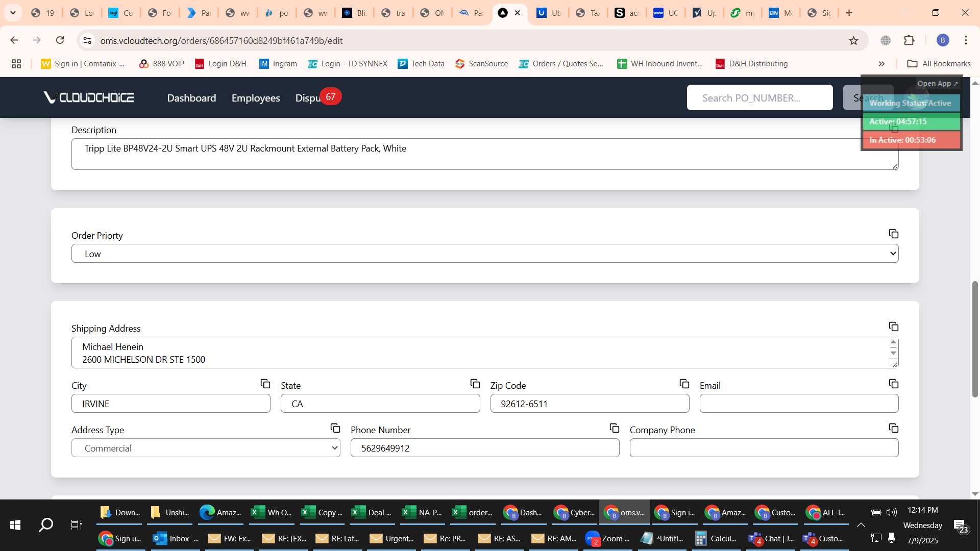Open the Address Type Commercial dropdown

pyautogui.click(x=206, y=448)
